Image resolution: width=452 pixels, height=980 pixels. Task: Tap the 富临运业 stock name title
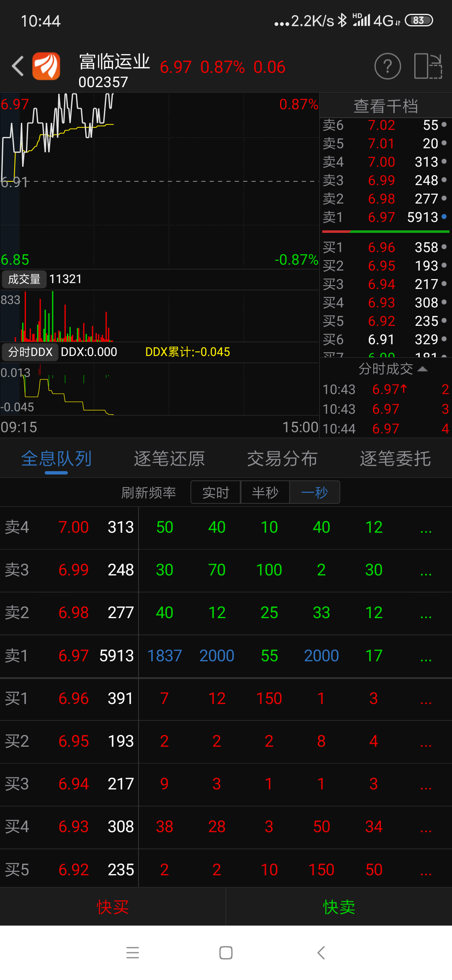114,62
